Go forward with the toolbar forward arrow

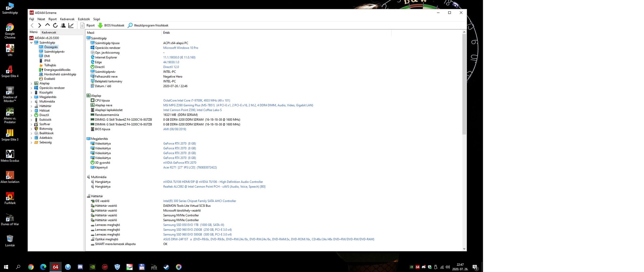(40, 25)
